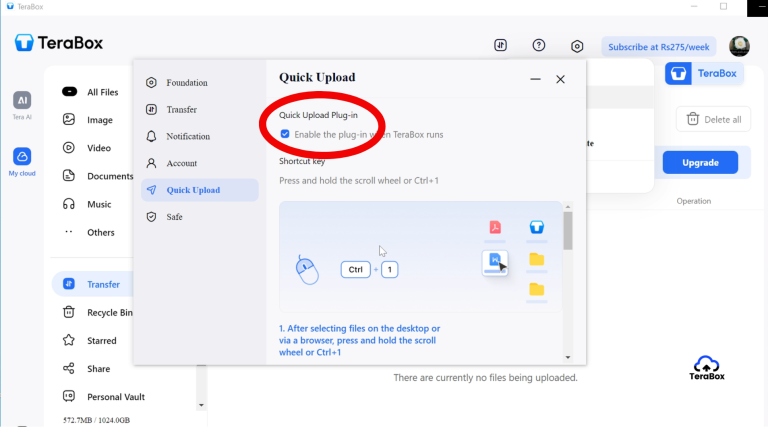Click the settings scrollbar up arrow

568,207
